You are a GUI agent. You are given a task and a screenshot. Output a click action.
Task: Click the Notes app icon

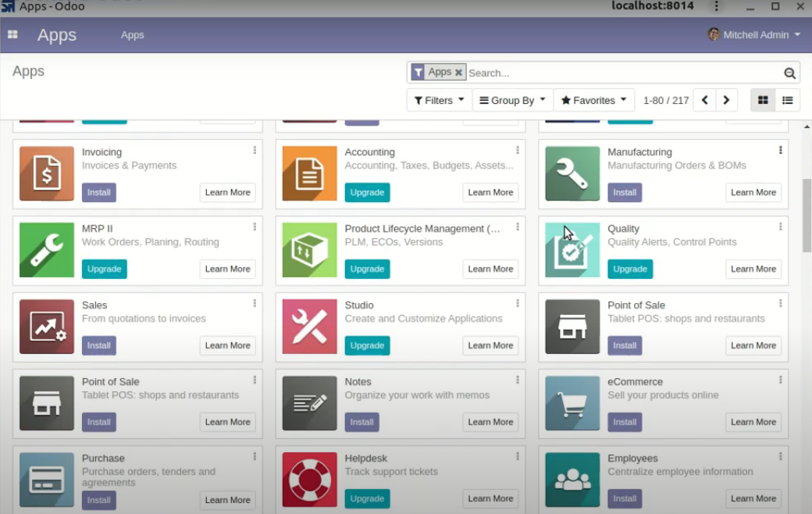310,403
